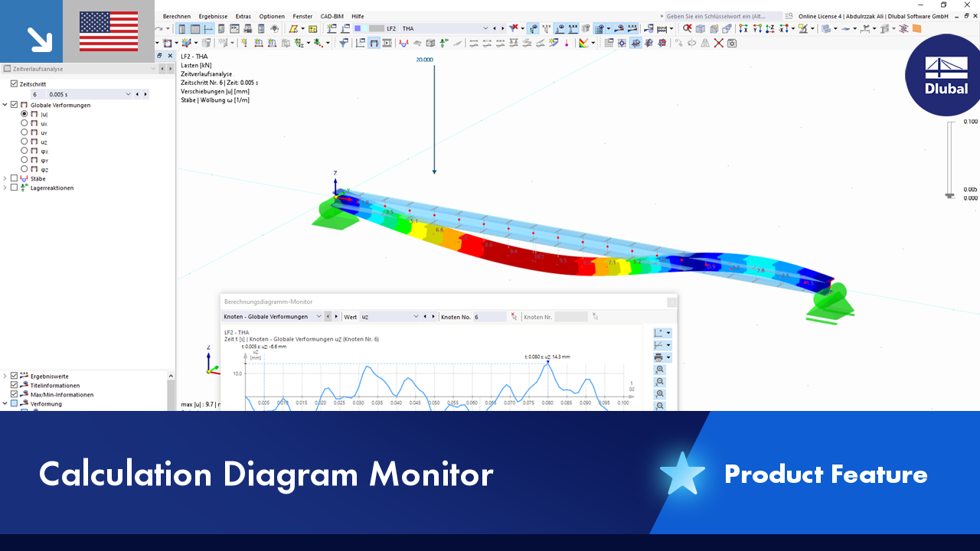
Task: Click the zoom-in magnifier in the diagram monitor
Action: [659, 370]
